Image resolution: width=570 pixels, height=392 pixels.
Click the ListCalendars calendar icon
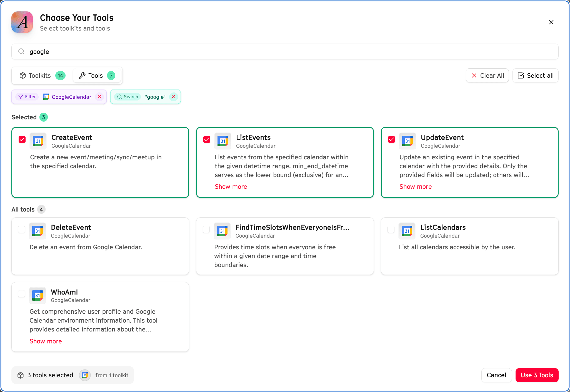click(x=407, y=231)
